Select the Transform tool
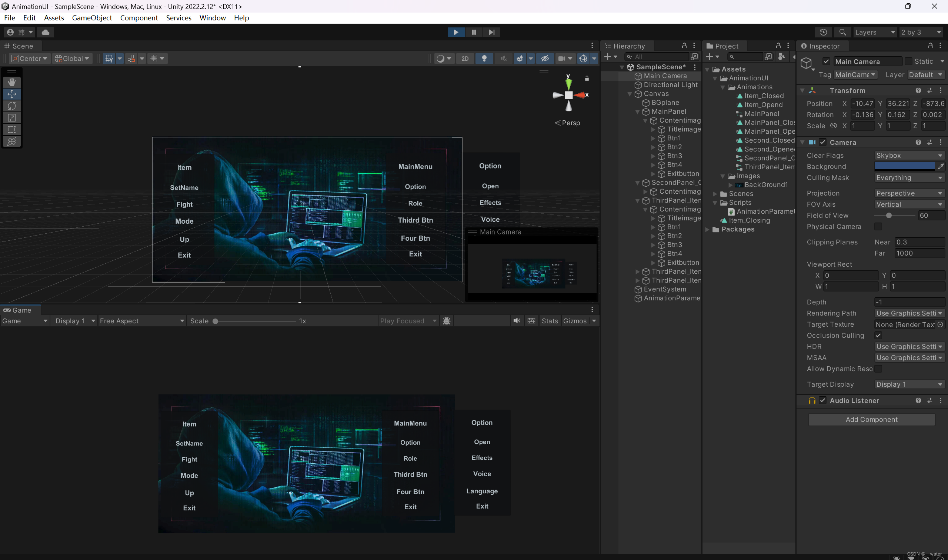 (12, 141)
